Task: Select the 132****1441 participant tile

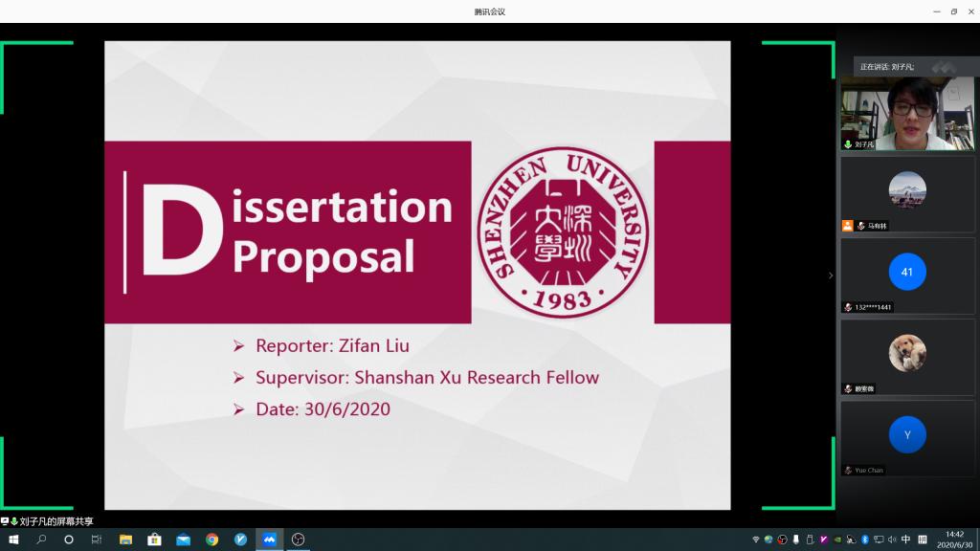Action: (x=907, y=275)
